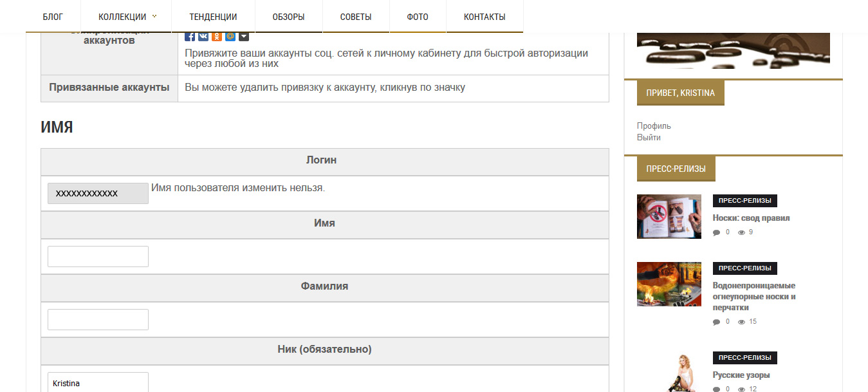Open the Контакты page
Image resolution: width=868 pixels, height=392 pixels.
click(x=485, y=17)
